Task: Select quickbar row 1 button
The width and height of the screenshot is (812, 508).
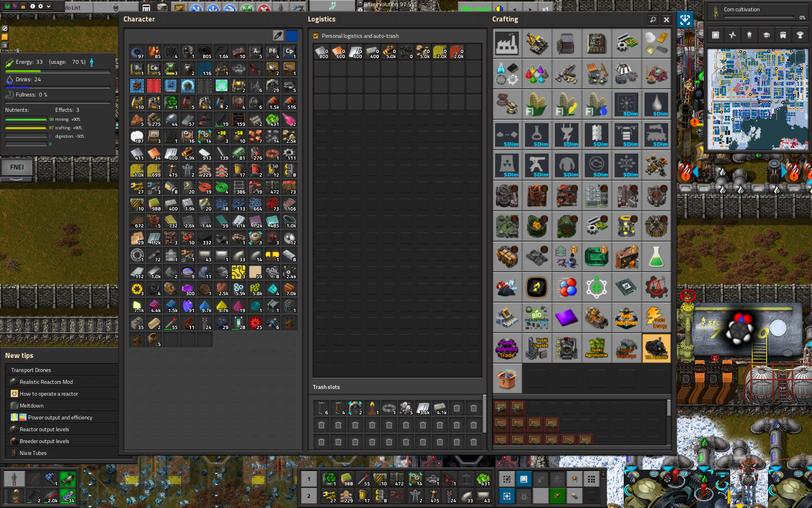Action: (x=308, y=479)
